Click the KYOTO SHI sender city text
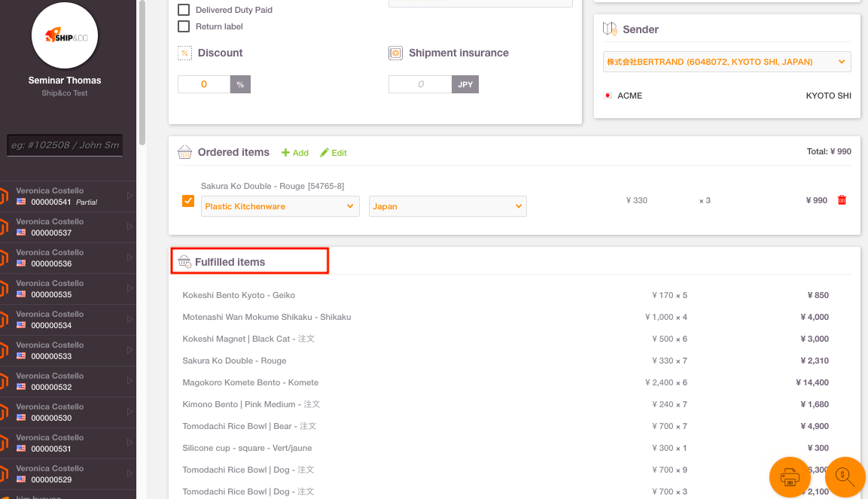Screen dimensions: 868x499 click(829, 96)
